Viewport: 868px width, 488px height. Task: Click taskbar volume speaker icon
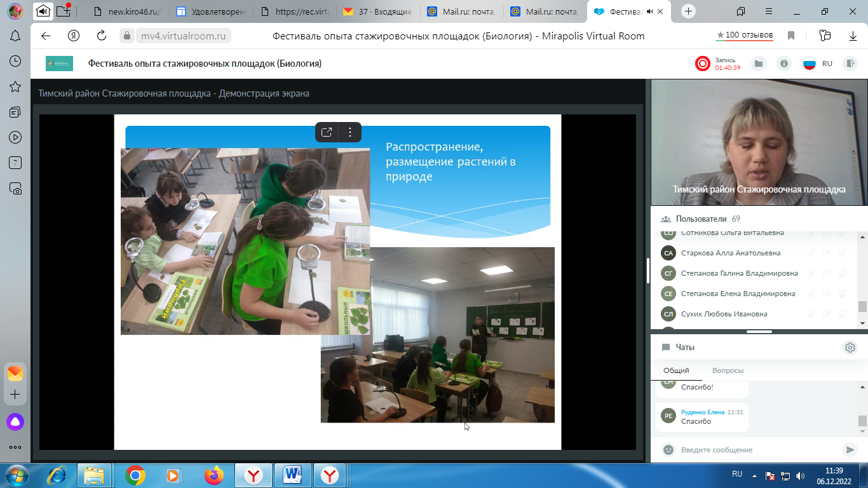(801, 475)
